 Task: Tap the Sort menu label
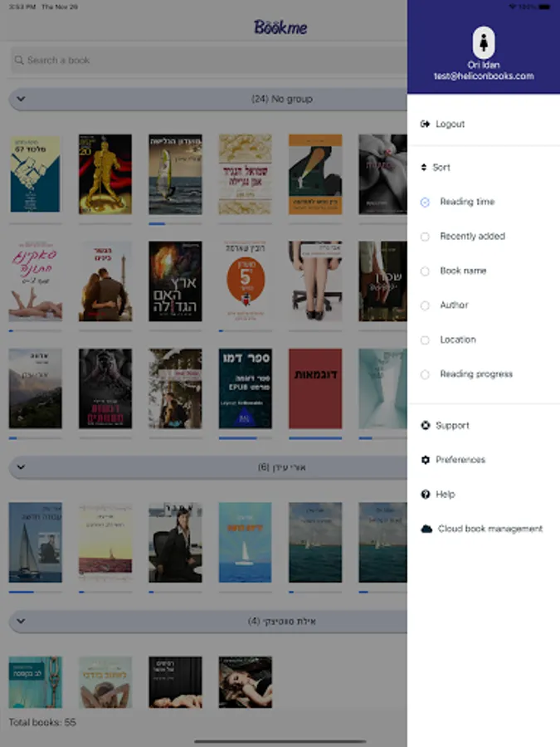click(x=441, y=167)
